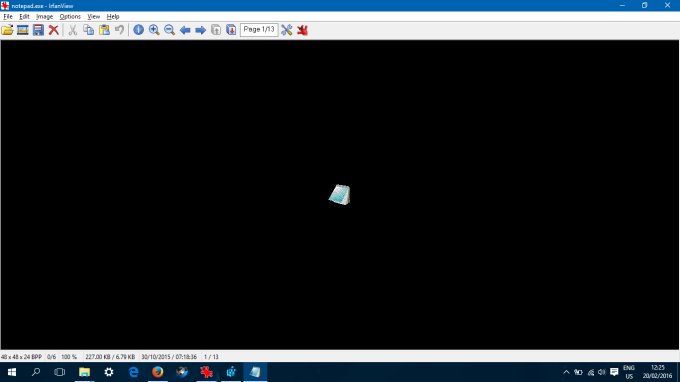Start the slideshow from the toolbar
The image size is (680, 382).
[x=23, y=30]
